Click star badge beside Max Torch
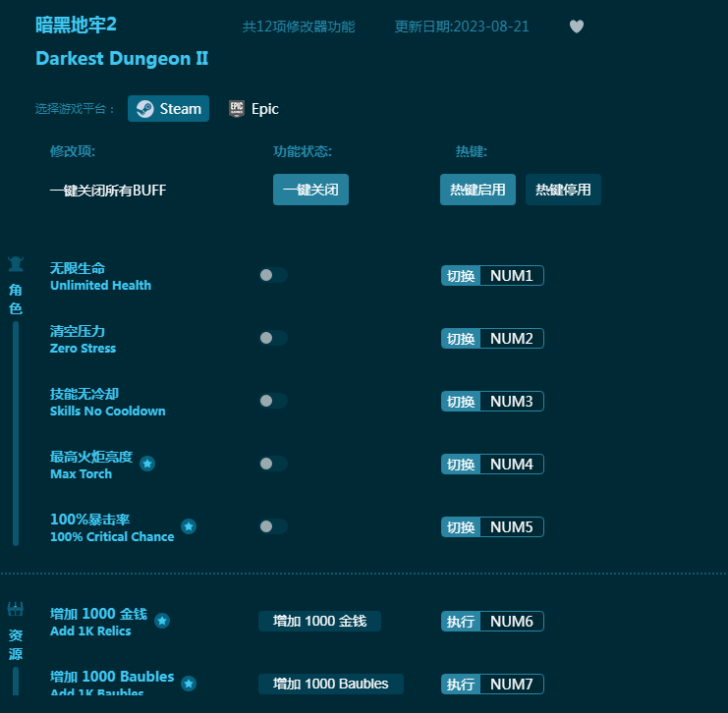 point(147,464)
